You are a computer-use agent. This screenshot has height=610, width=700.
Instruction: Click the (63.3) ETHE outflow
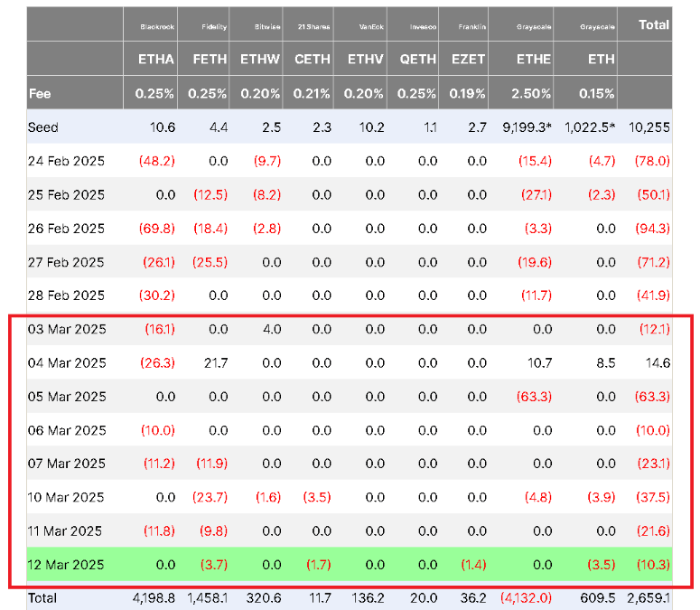[x=534, y=397]
